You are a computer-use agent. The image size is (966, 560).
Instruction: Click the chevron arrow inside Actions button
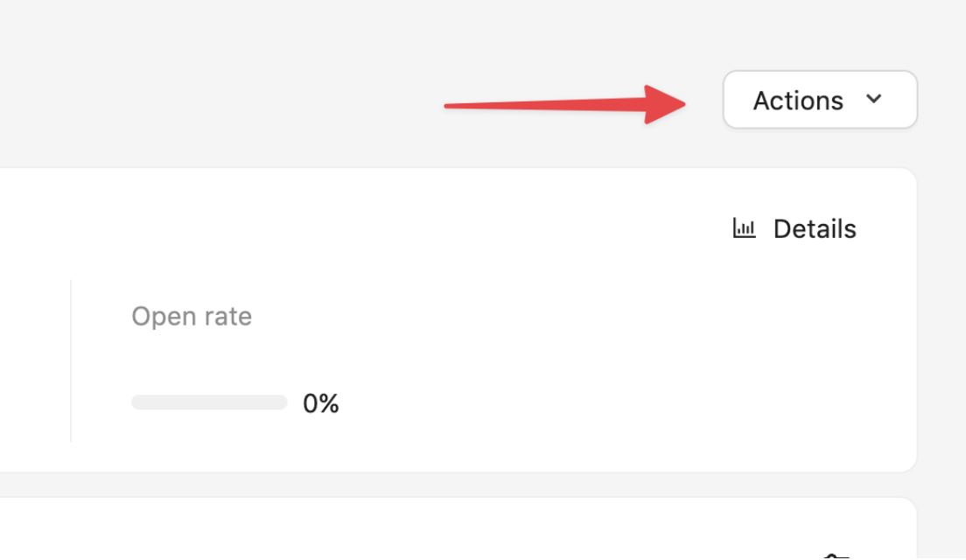[873, 99]
